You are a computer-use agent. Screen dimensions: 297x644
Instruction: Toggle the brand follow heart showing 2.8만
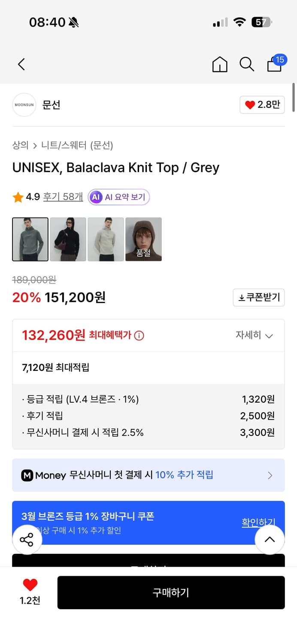click(262, 105)
